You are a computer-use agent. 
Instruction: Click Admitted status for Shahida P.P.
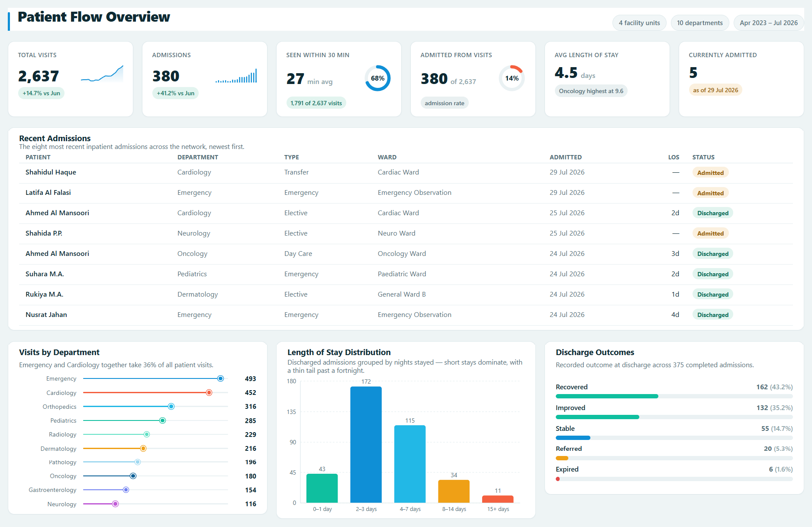710,233
